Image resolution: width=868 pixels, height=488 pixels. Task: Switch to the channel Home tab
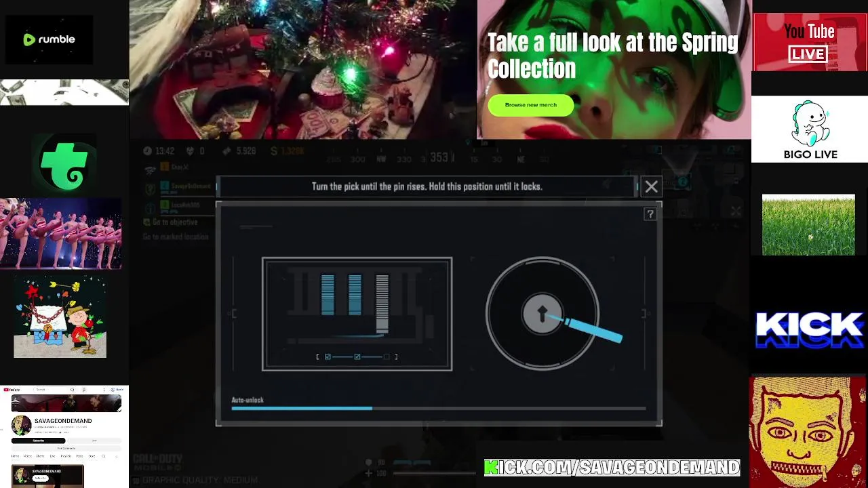[15, 456]
